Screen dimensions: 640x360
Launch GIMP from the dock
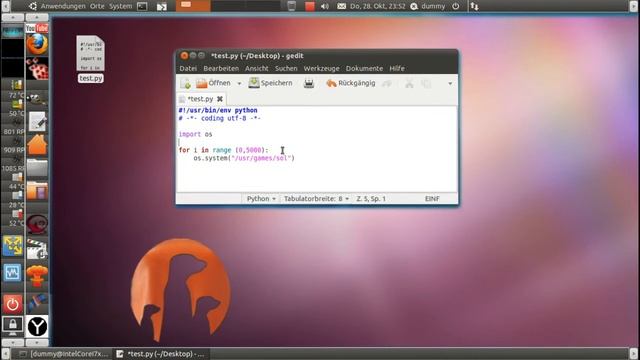(37, 98)
